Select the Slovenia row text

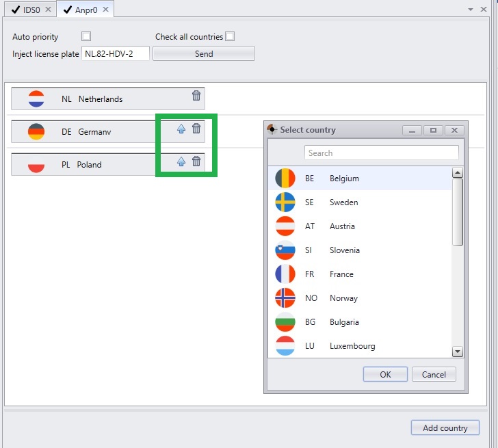tap(345, 250)
